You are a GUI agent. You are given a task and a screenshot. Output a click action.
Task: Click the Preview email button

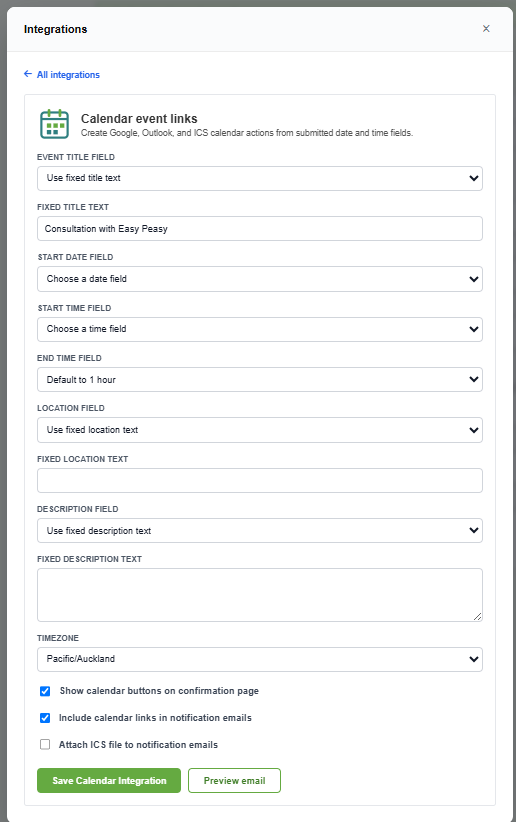tap(234, 781)
